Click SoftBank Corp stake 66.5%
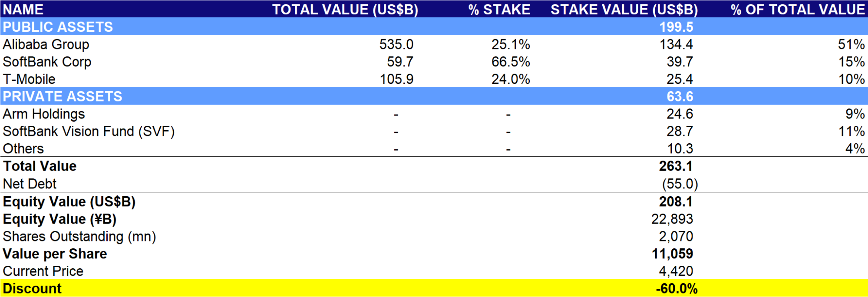868x297 pixels. (x=511, y=62)
